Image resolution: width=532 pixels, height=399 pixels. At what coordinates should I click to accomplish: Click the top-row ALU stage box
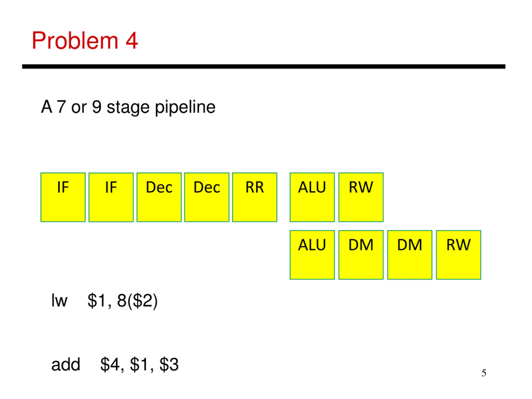point(312,197)
